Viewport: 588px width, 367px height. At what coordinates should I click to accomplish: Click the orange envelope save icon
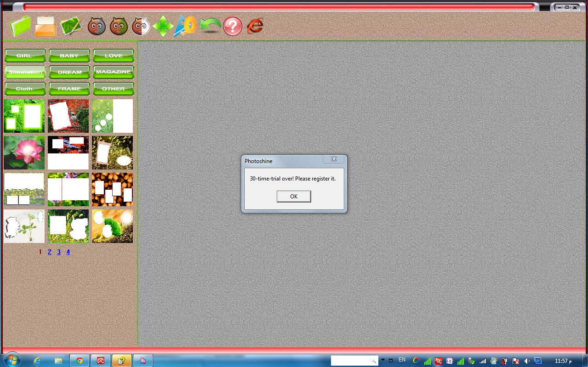[46, 26]
